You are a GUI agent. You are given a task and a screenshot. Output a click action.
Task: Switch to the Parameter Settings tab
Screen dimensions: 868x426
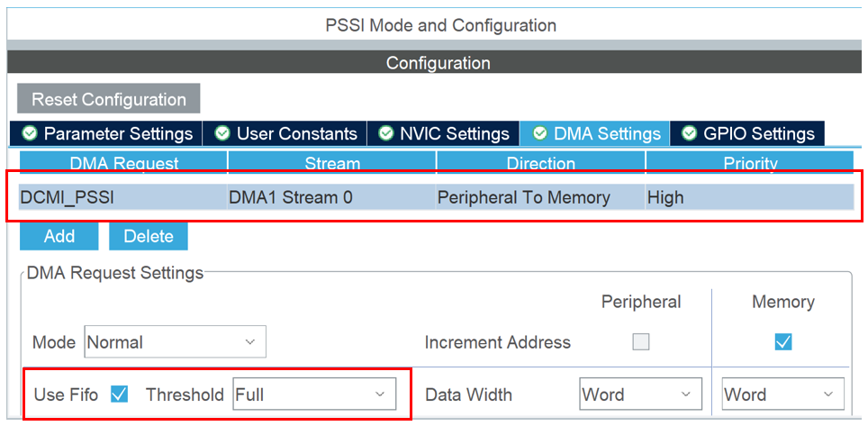tap(118, 133)
